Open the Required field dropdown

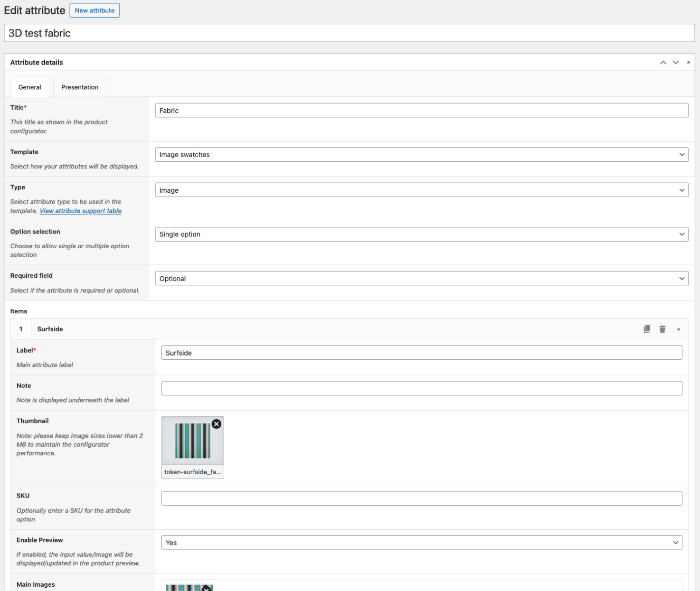[x=422, y=279]
